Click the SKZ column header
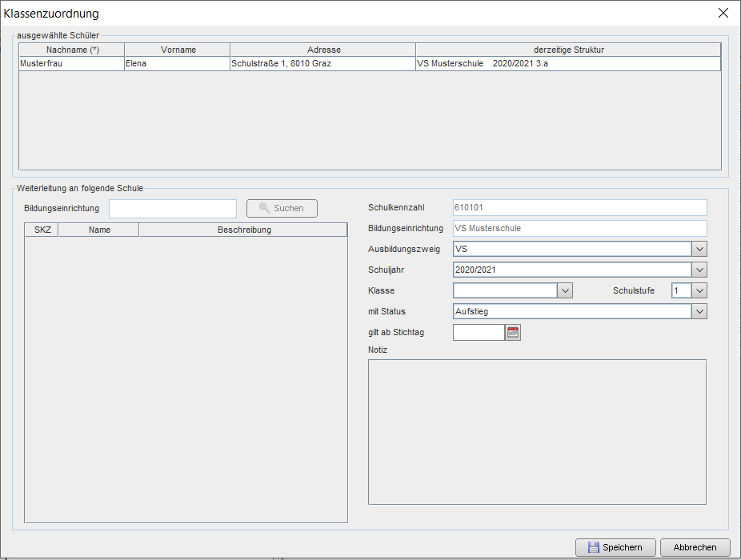The width and height of the screenshot is (741, 560). pyautogui.click(x=42, y=230)
